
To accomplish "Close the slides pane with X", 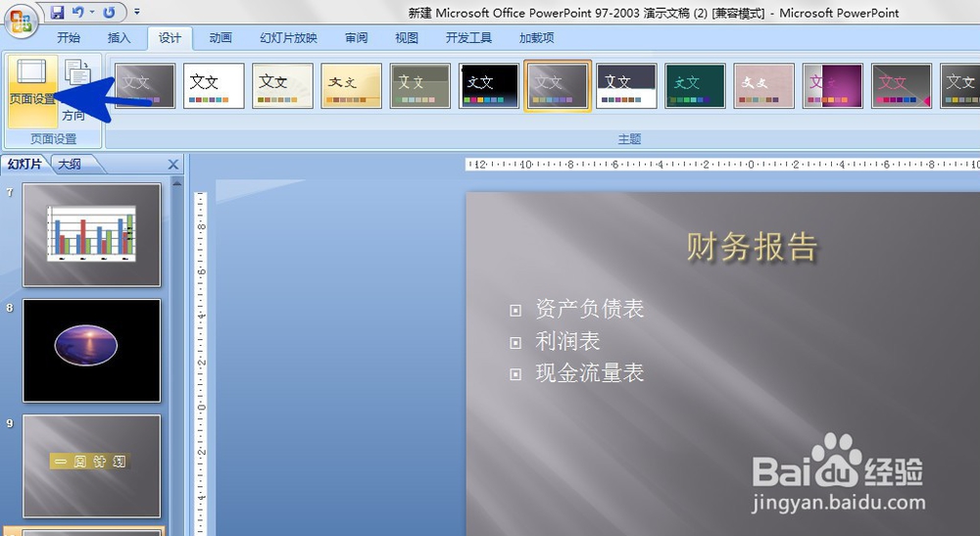I will (173, 165).
